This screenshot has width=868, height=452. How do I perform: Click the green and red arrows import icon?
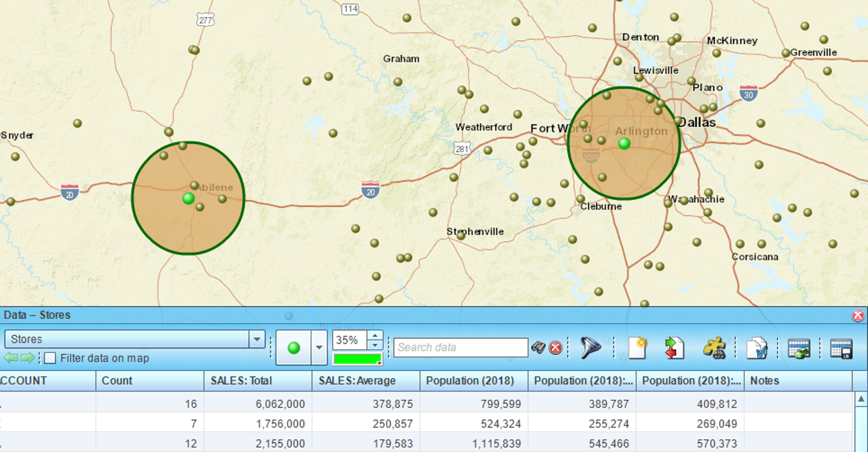point(675,348)
